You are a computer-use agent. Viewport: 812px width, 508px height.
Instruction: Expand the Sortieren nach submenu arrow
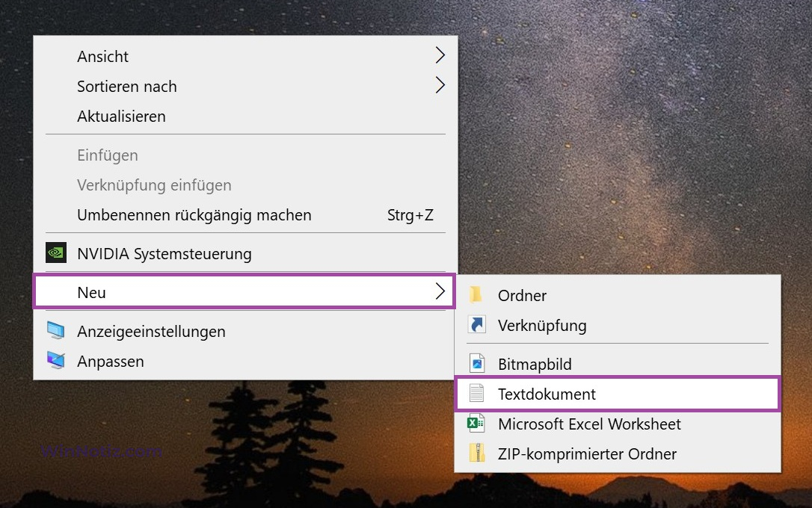tap(440, 86)
